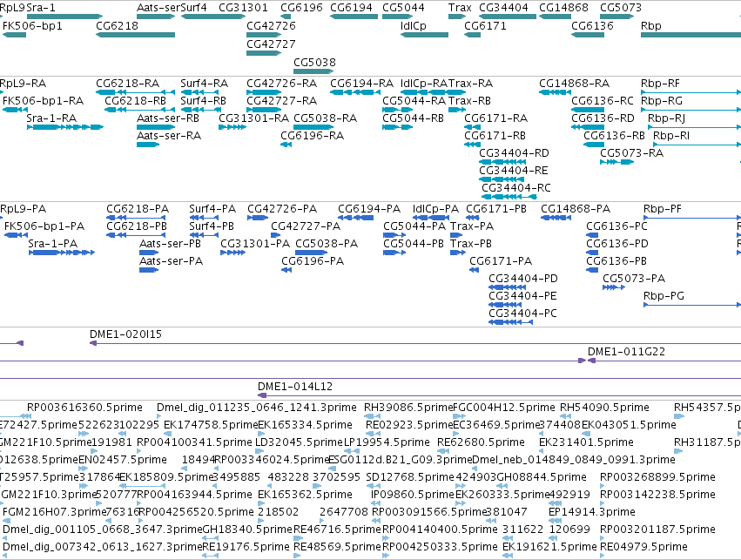Select the CG34404-RC transcript glyph

click(509, 197)
